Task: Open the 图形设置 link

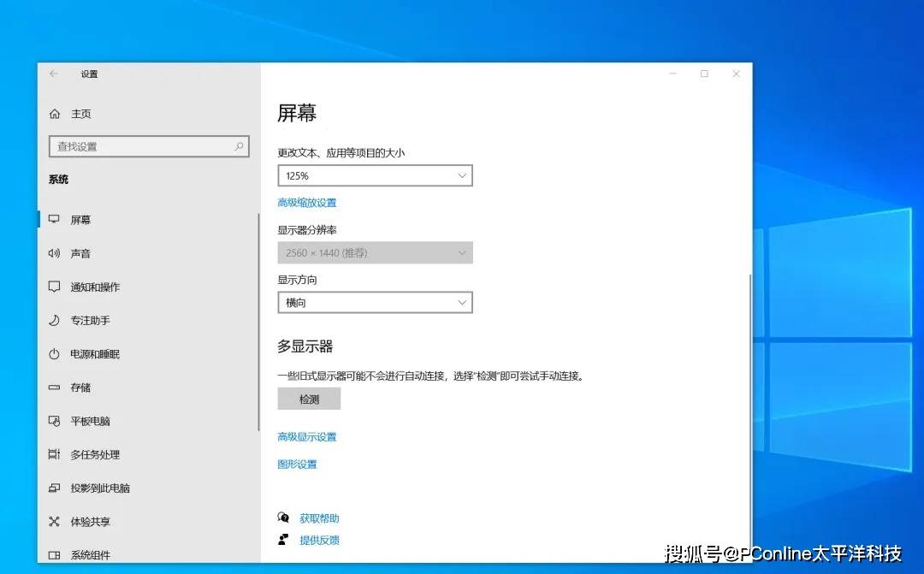Action: pos(297,465)
